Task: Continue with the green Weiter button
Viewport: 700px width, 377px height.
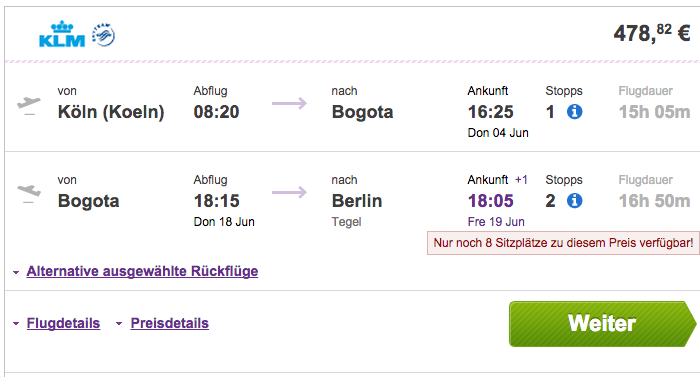Action: tap(602, 324)
